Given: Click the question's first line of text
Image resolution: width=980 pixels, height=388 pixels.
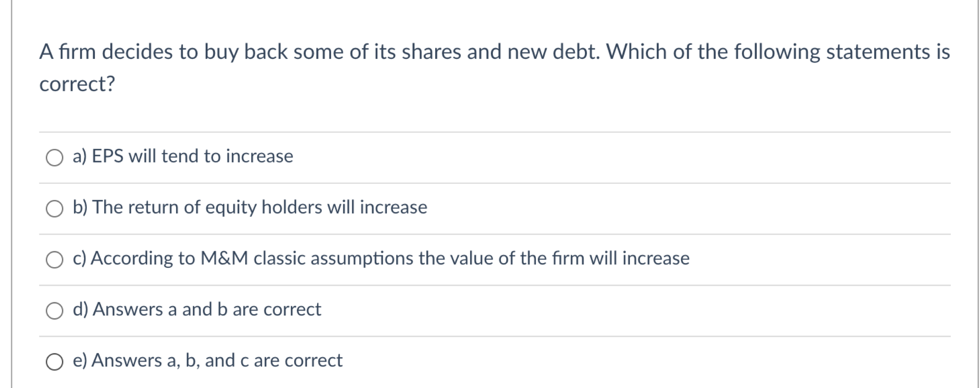Looking at the screenshot, I should point(494,52).
